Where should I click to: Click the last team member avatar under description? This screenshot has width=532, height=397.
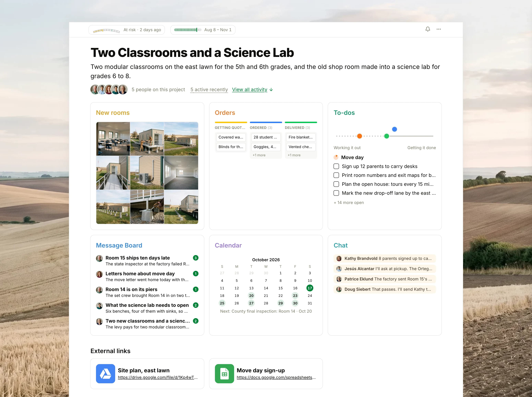(x=123, y=89)
